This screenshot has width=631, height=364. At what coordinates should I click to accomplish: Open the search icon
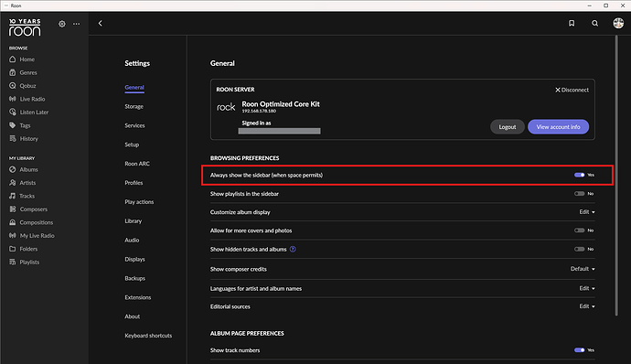pyautogui.click(x=594, y=24)
